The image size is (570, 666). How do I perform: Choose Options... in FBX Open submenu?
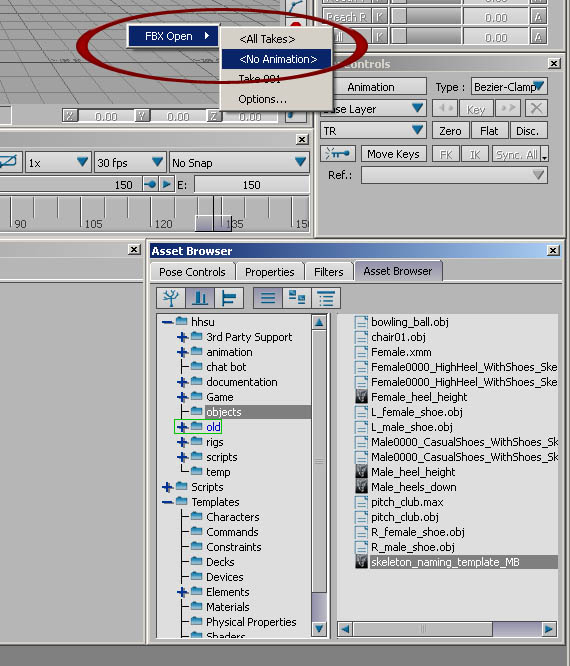pos(276,99)
